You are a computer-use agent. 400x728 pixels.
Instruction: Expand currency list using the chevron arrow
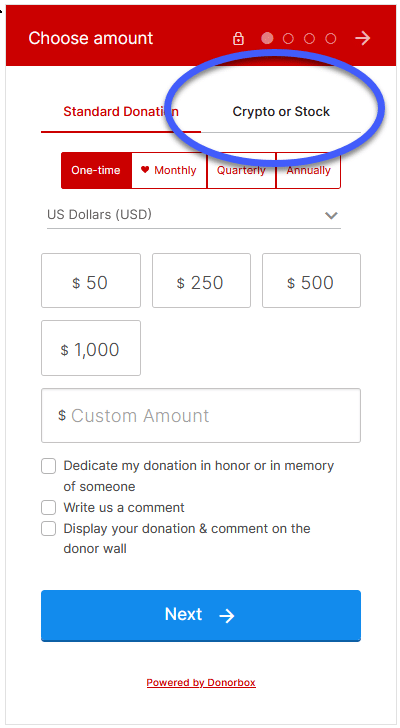pyautogui.click(x=331, y=215)
